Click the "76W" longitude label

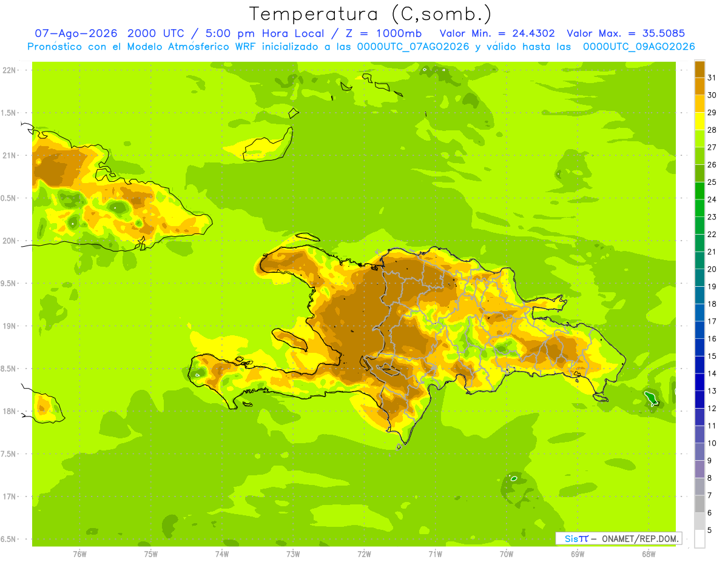point(79,554)
